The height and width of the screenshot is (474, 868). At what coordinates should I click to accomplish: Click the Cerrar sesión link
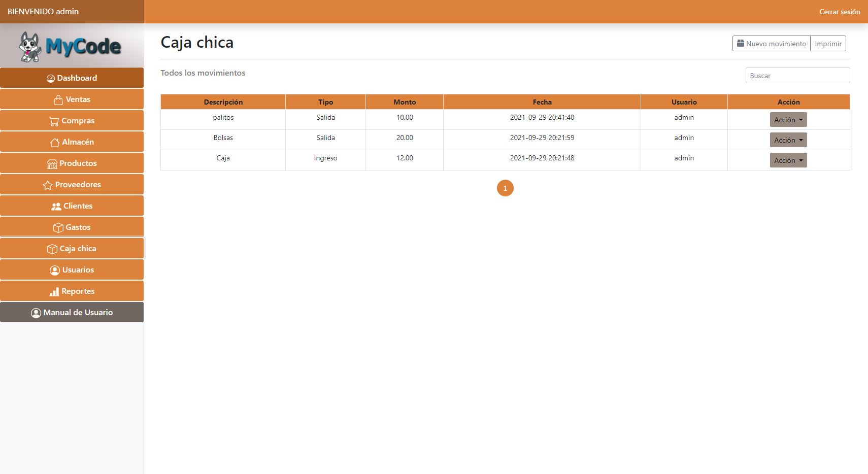pos(839,12)
